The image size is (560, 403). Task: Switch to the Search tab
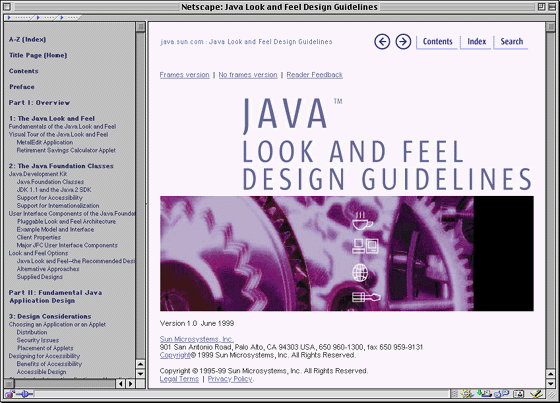pyautogui.click(x=511, y=42)
